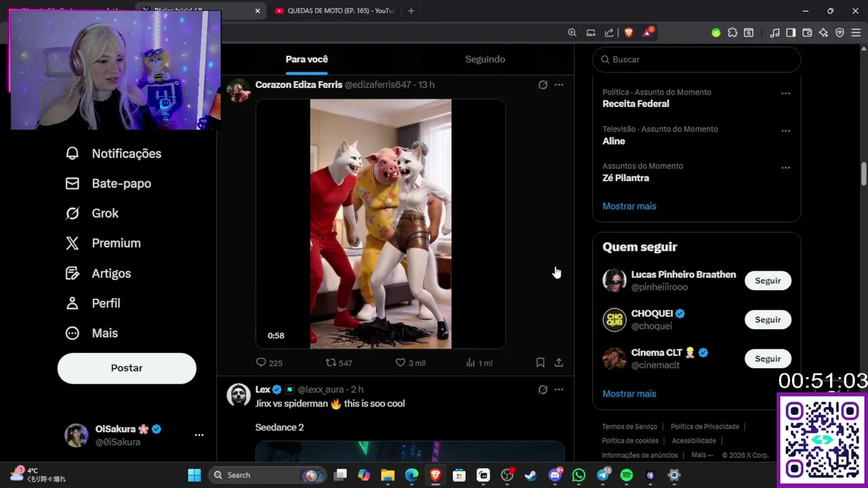Open a new browser tab

[411, 11]
